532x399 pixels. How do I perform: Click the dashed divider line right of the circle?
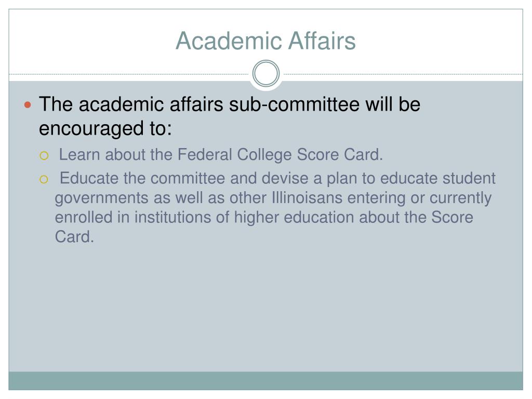[x=403, y=74]
